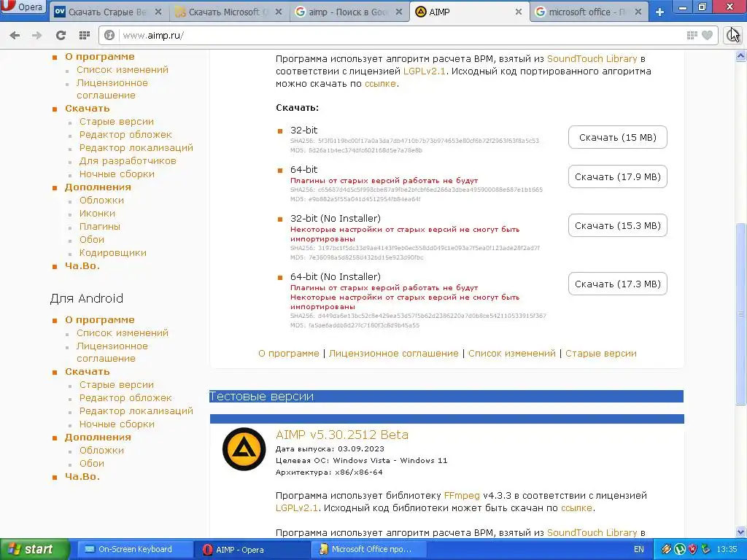747x560 pixels.
Task: Open top sidebar Ча.Во. link
Action: tap(82, 265)
